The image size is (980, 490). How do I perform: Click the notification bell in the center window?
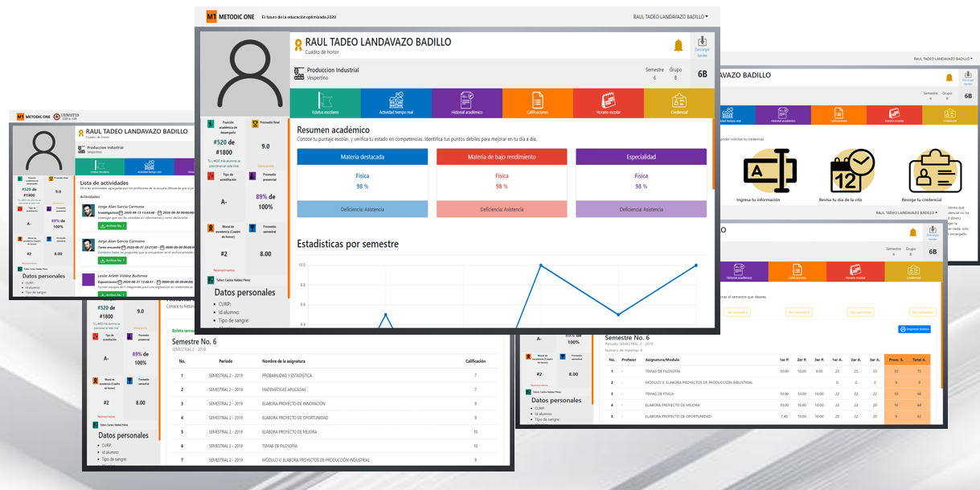point(679,46)
